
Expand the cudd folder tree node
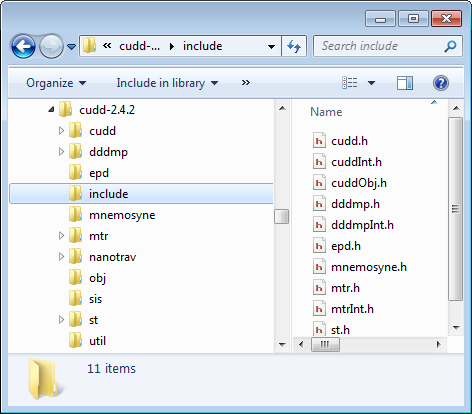61,131
